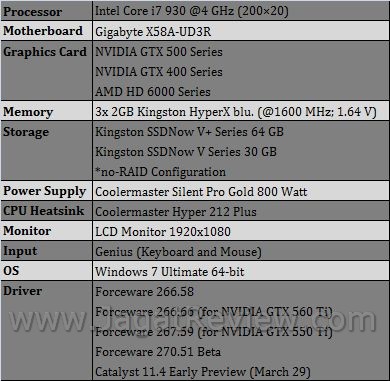Click the Graphics Card label

[x=45, y=52]
